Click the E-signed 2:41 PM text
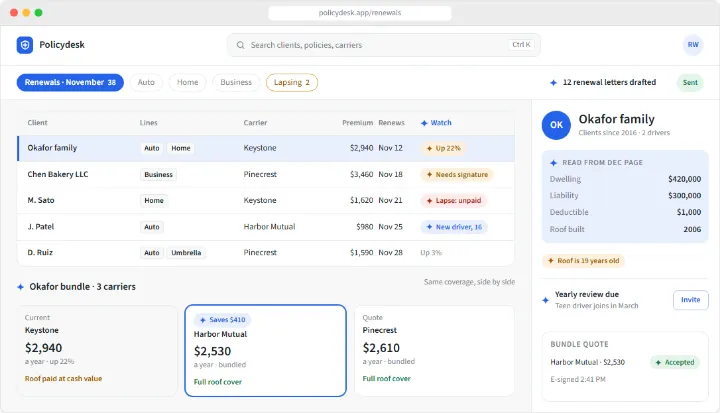 (578, 379)
